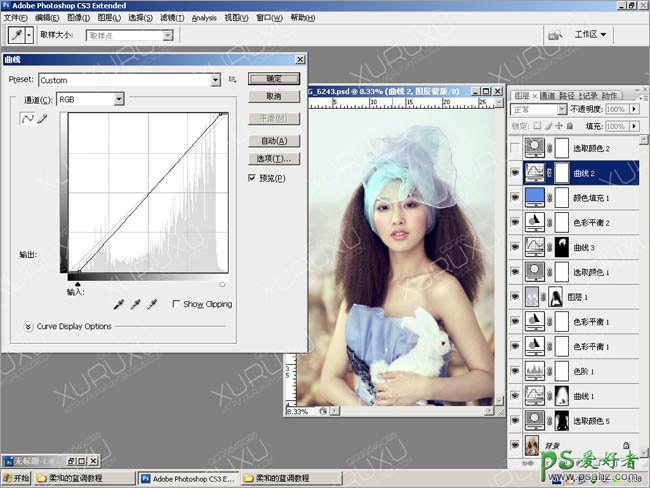Click the 自动(A) auto button
Viewport: 650px width, 488px height.
273,141
